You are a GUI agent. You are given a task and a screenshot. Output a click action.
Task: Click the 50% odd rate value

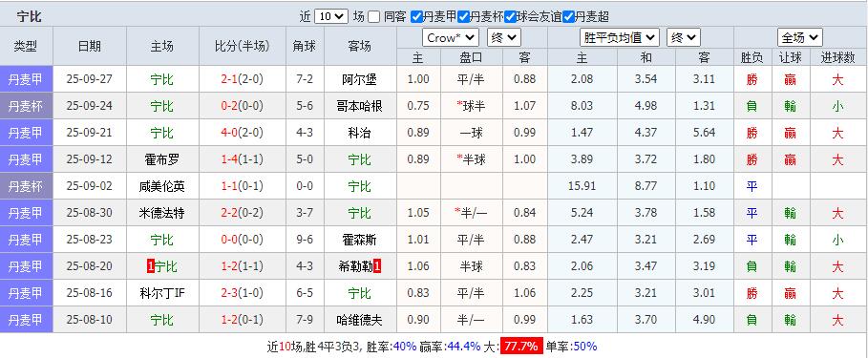tap(584, 347)
